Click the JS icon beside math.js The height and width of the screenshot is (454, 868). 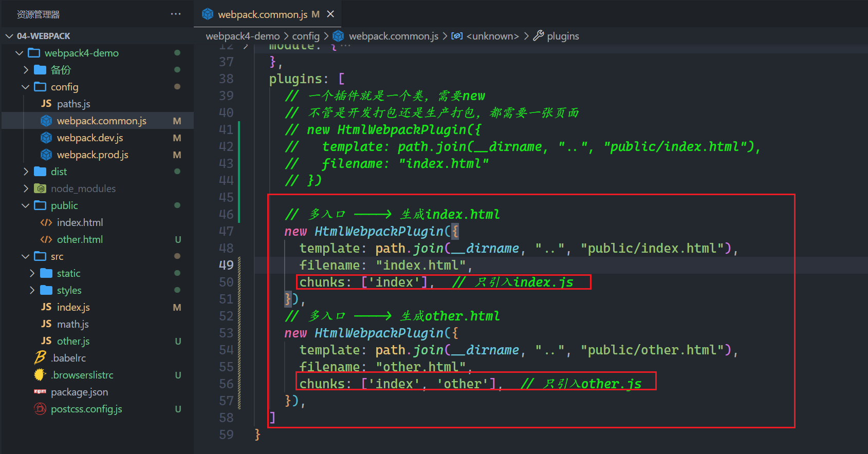(x=46, y=324)
